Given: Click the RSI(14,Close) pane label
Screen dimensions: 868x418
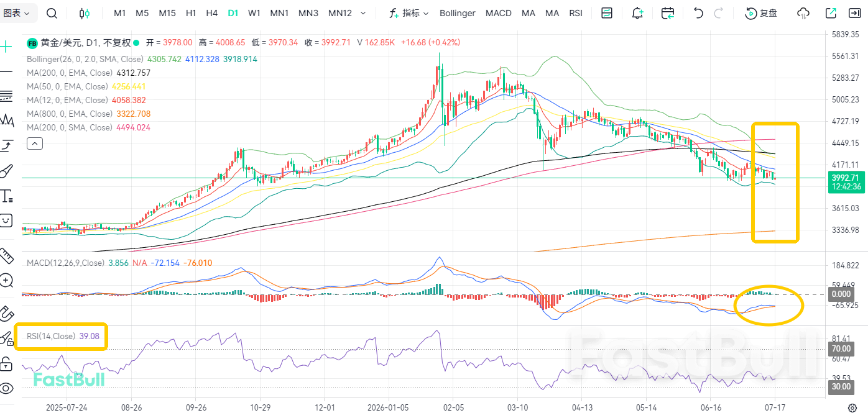Looking at the screenshot, I should point(52,336).
